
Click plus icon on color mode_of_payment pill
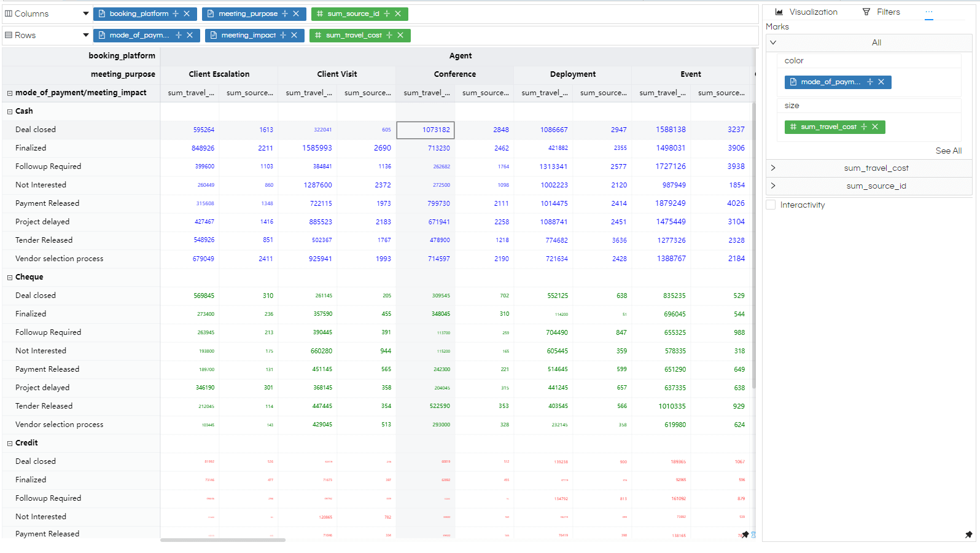(870, 82)
